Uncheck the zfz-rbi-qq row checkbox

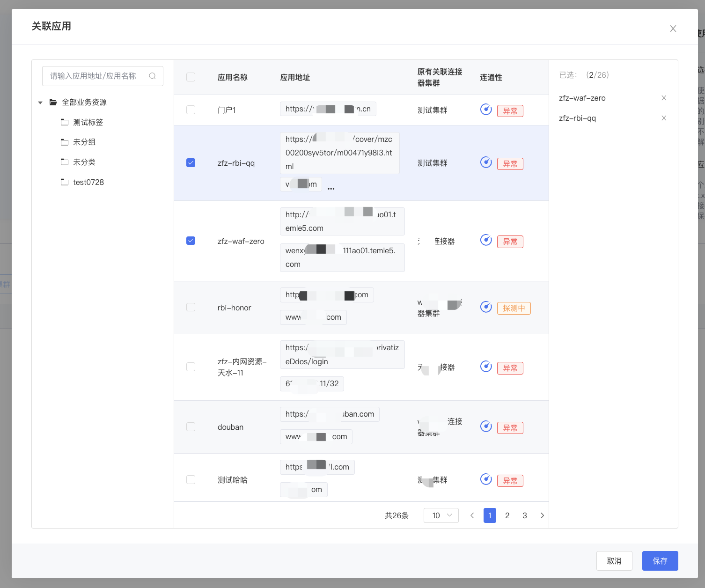pyautogui.click(x=191, y=163)
